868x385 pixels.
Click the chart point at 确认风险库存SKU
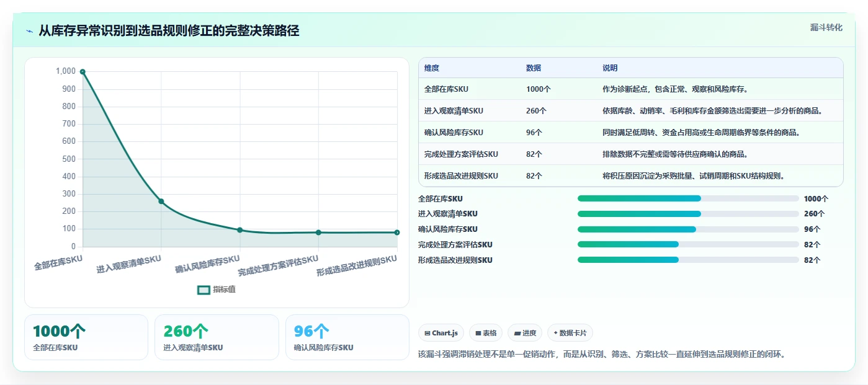(x=240, y=230)
